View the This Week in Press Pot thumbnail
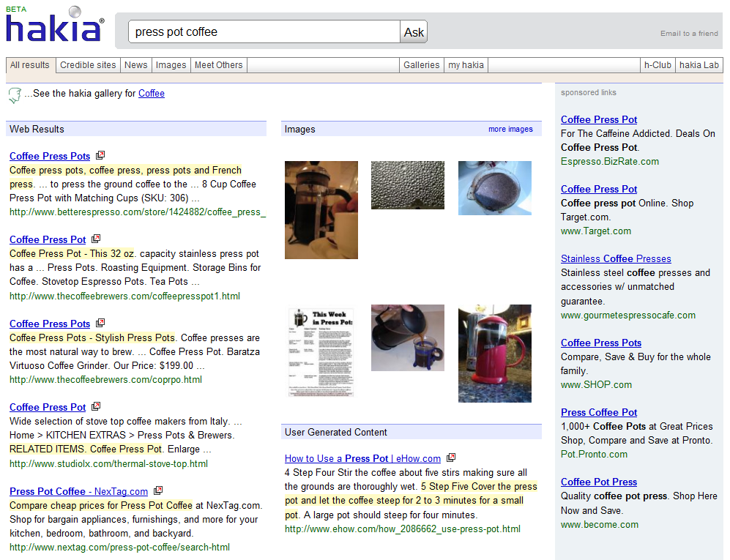The width and height of the screenshot is (730, 560). [321, 351]
